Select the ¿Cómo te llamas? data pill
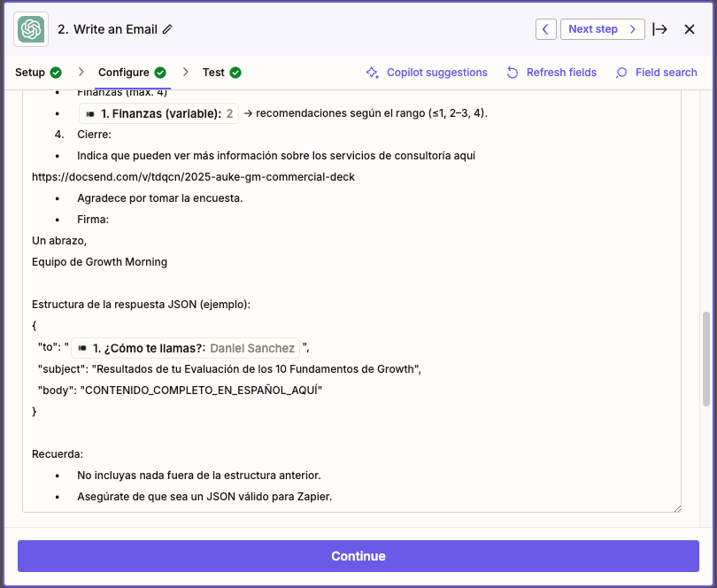Image resolution: width=717 pixels, height=588 pixels. 185,348
